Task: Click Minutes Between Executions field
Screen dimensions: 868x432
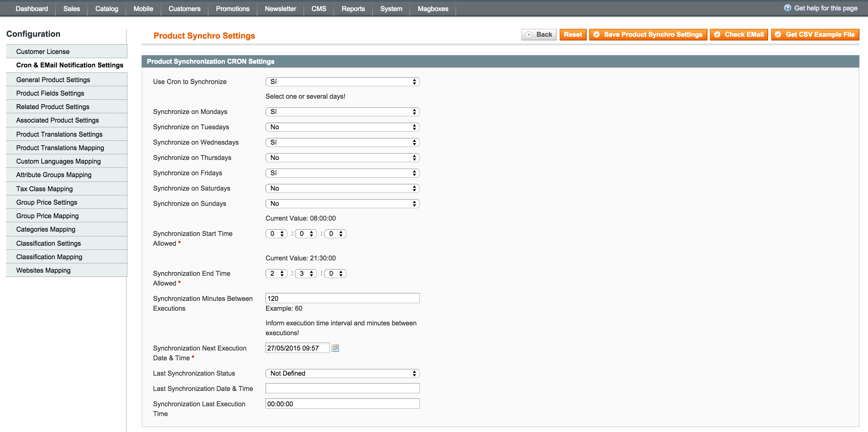Action: [x=342, y=298]
